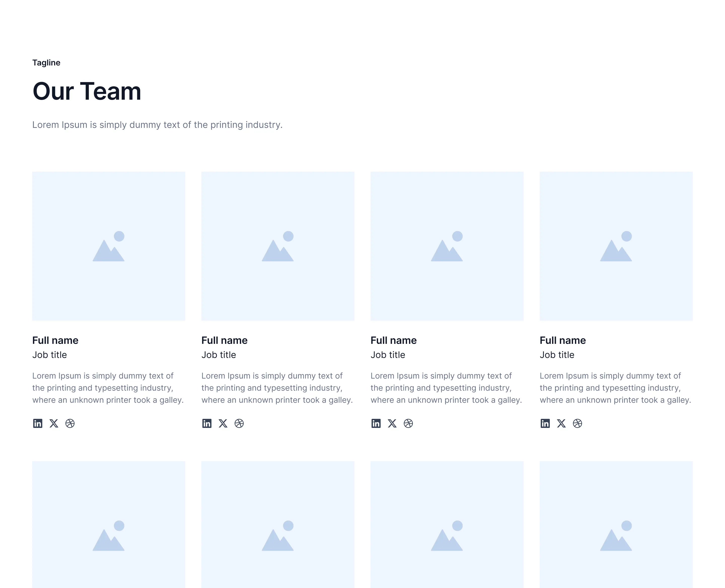The image size is (725, 588).
Task: Open Dribbble icon of second team member
Action: click(x=239, y=423)
